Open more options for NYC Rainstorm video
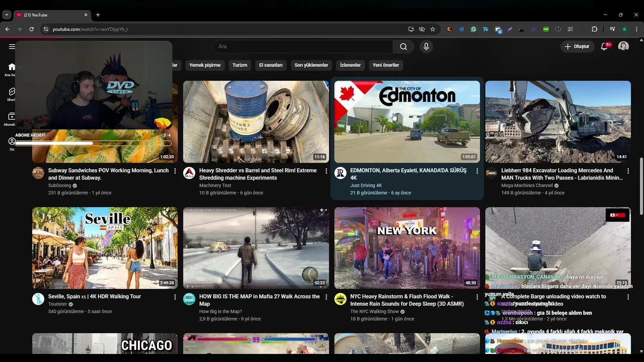The height and width of the screenshot is (362, 644). click(x=477, y=297)
